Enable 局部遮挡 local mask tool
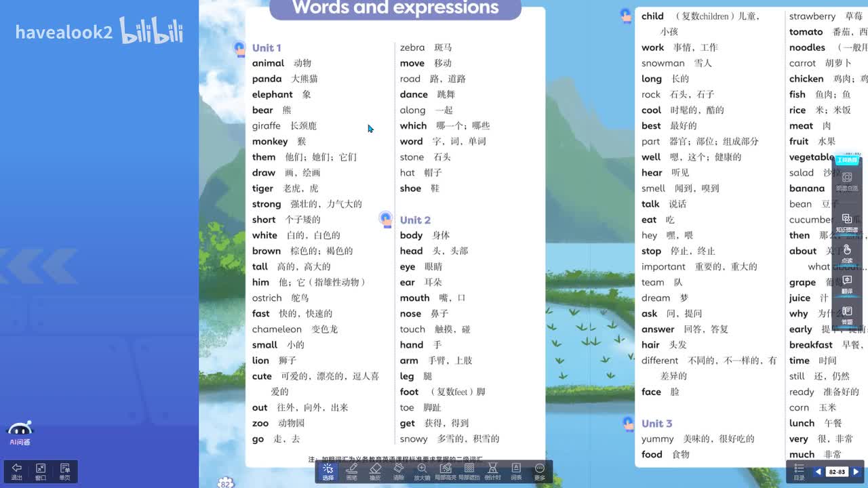Screen dimensions: 868x488 (x=469, y=472)
